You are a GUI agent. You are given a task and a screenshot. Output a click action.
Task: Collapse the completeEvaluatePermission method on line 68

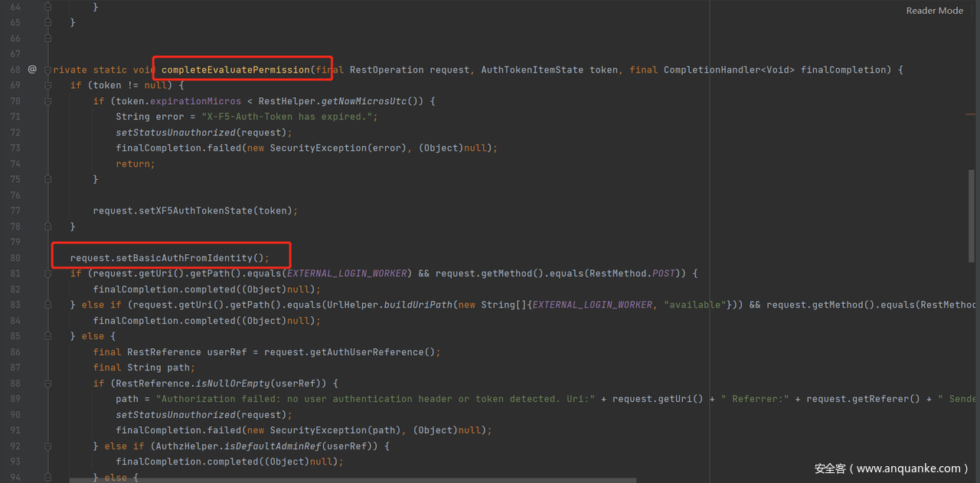(47, 70)
